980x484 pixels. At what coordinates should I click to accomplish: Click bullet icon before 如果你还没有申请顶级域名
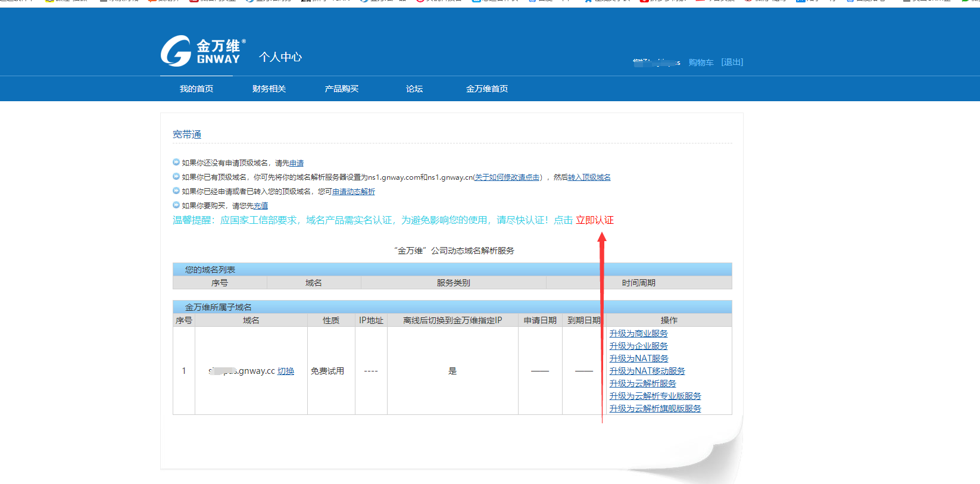pyautogui.click(x=176, y=162)
